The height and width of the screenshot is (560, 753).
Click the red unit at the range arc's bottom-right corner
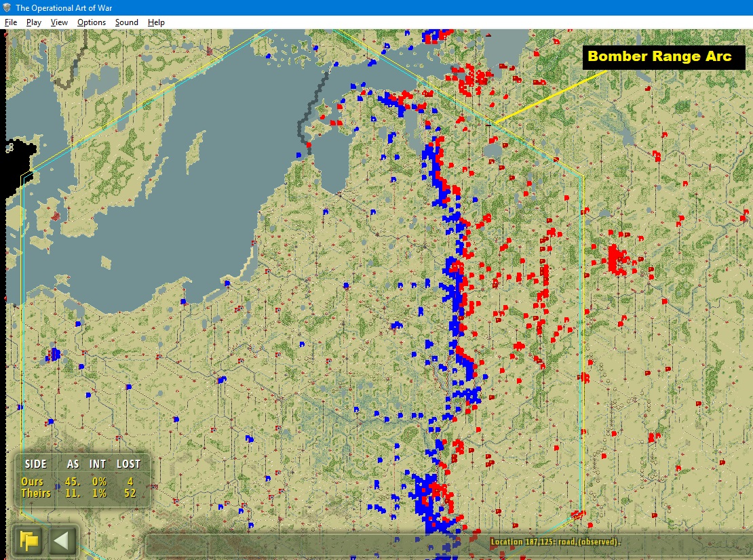[577, 515]
